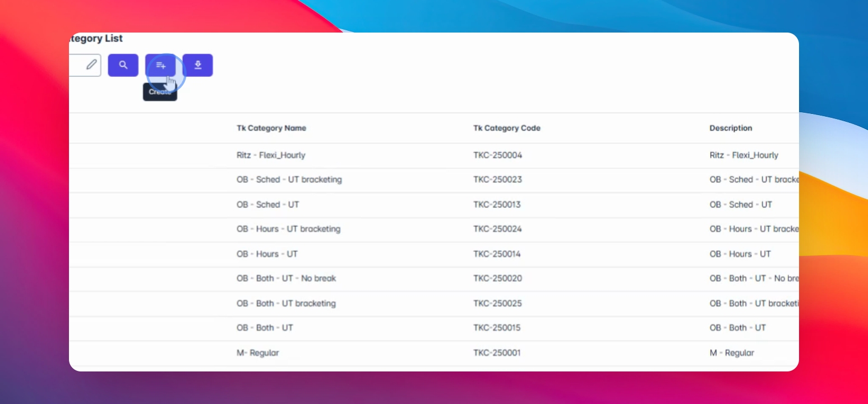Click code TKC-250001

pyautogui.click(x=497, y=352)
